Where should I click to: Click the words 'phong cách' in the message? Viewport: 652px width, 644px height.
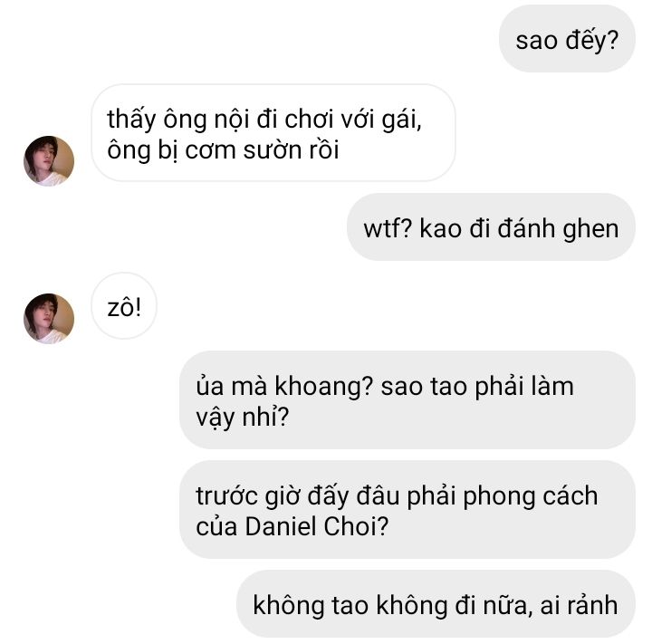click(x=531, y=496)
